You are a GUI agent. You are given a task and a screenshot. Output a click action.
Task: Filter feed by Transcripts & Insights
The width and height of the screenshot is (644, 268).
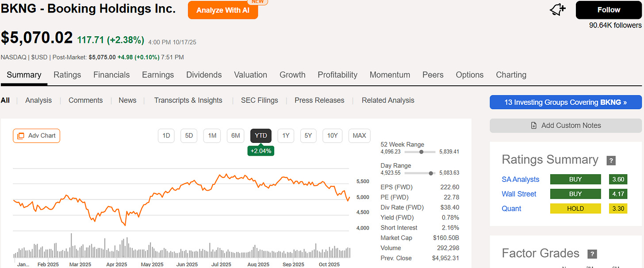point(188,100)
